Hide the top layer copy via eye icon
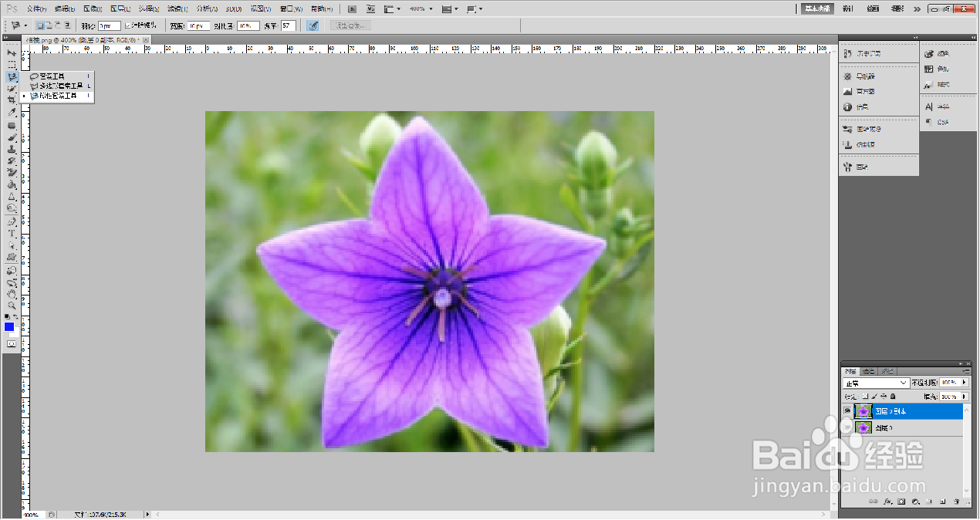Screen dimensions: 980x520 [847, 411]
